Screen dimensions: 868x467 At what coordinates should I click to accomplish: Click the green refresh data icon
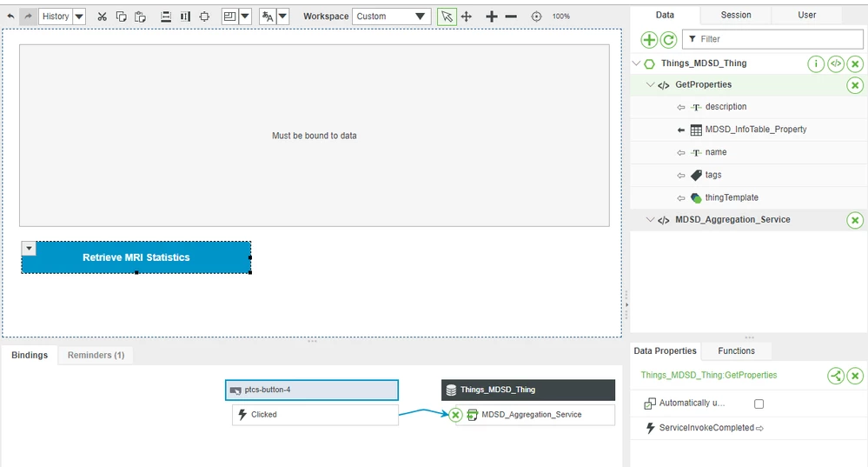pos(669,39)
